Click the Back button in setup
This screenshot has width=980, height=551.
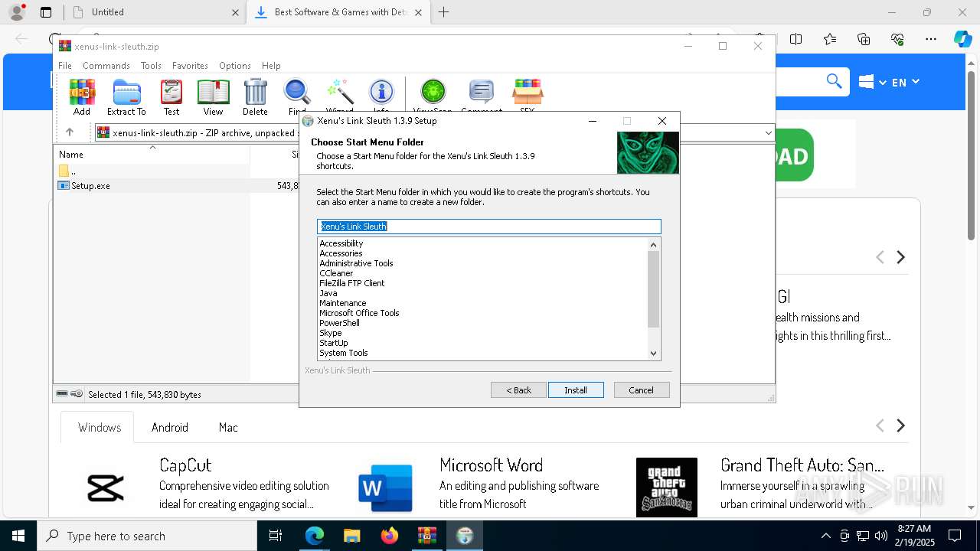coord(518,390)
